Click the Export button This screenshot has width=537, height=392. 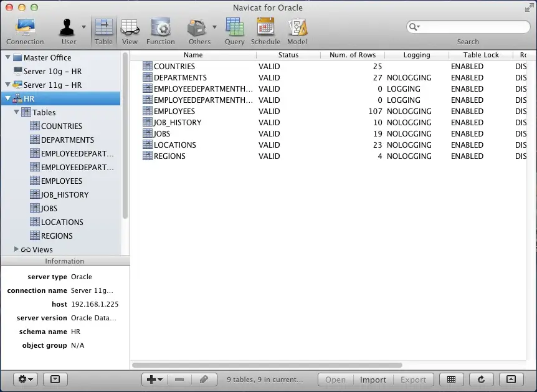click(414, 380)
